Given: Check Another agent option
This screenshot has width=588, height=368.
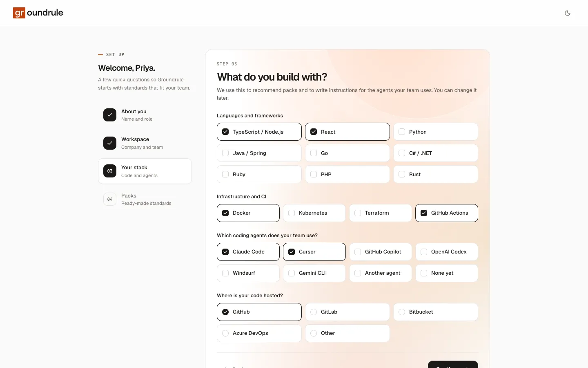Looking at the screenshot, I should click(381, 273).
